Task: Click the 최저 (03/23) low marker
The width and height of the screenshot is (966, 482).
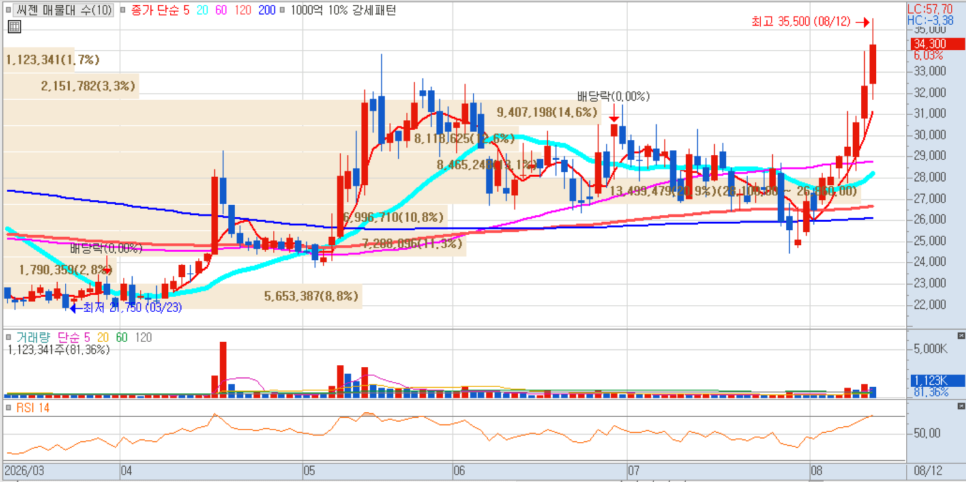Action: point(128,307)
